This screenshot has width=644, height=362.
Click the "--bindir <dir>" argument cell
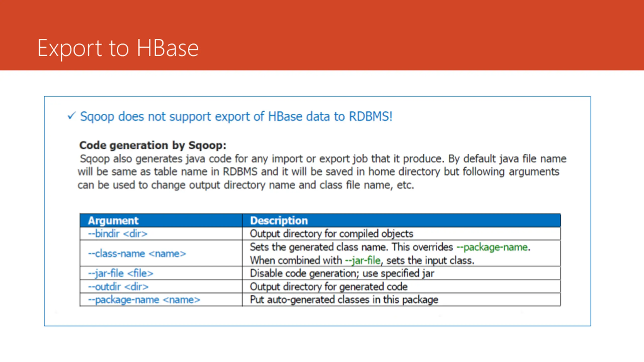(161, 234)
